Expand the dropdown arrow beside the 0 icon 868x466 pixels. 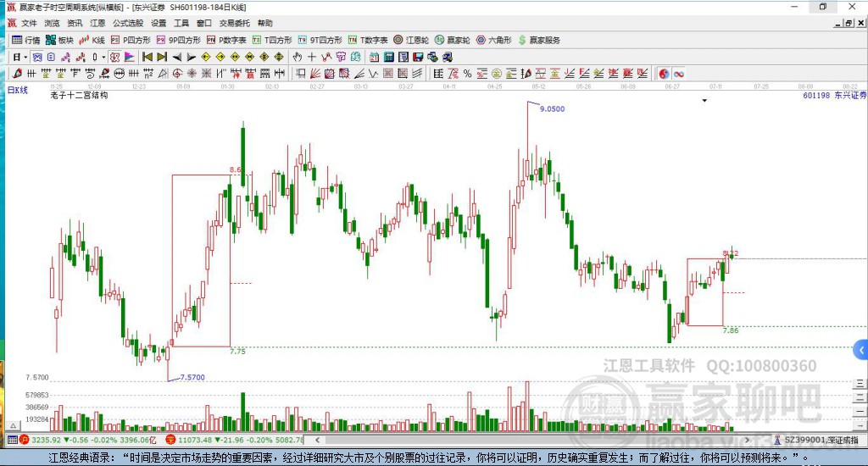[x=103, y=57]
